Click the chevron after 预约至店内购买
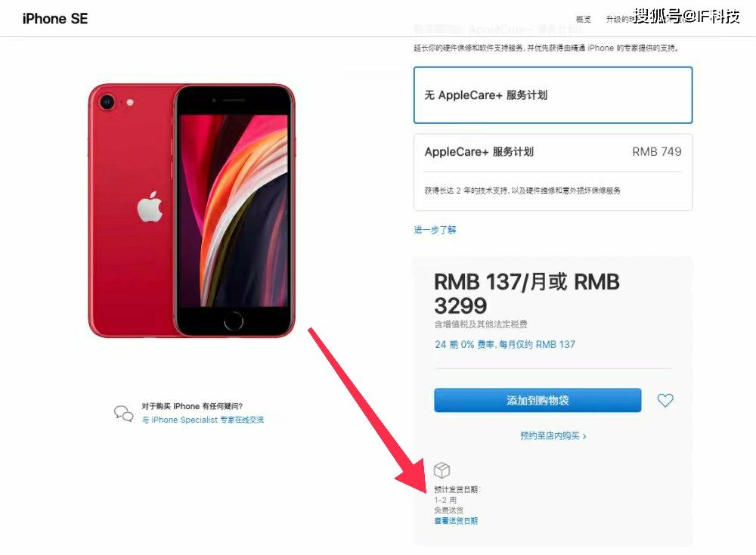 584,436
